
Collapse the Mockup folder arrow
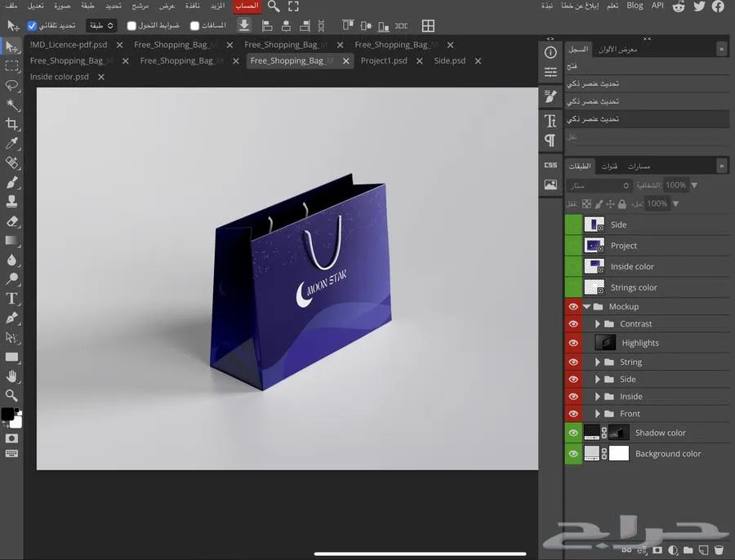[587, 306]
